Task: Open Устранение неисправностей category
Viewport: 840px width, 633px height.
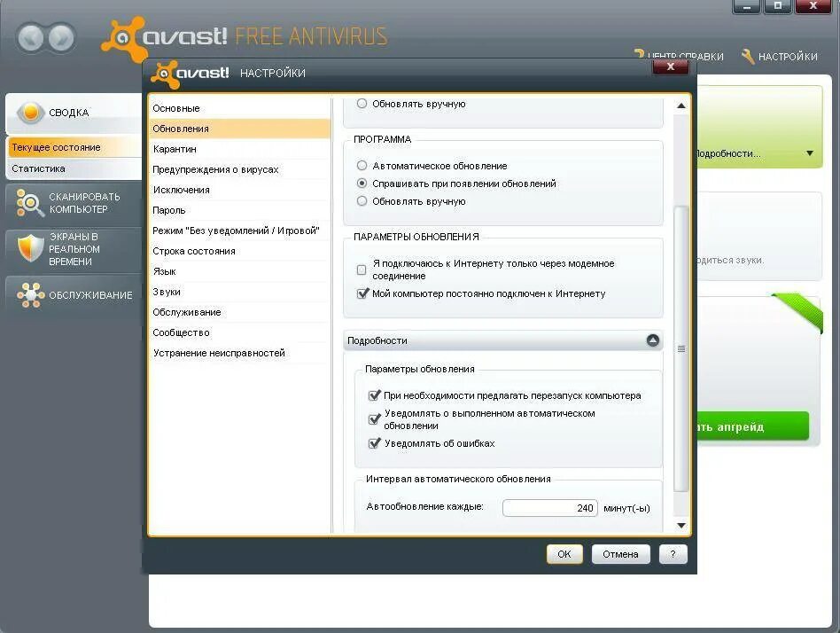Action: click(239, 353)
